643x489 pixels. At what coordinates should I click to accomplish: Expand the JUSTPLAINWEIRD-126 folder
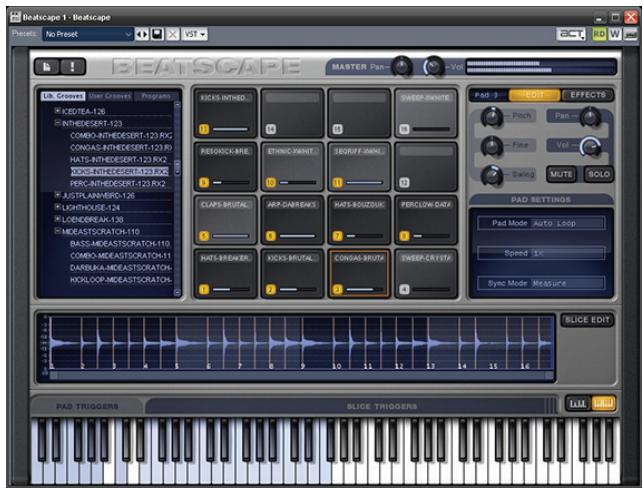(x=58, y=195)
